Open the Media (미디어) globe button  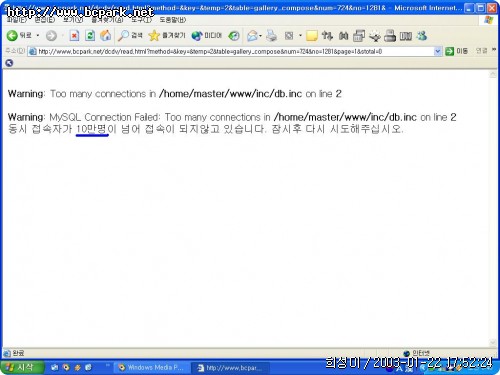(207, 35)
